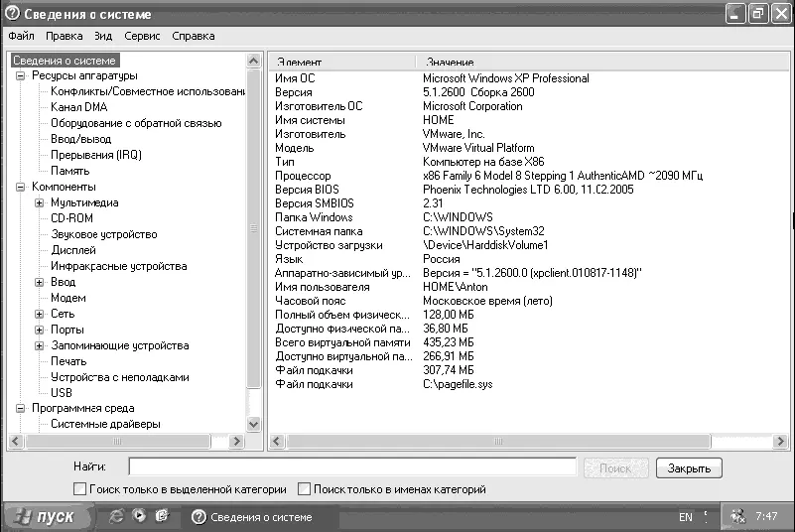Select the Модем tree item

point(67,298)
